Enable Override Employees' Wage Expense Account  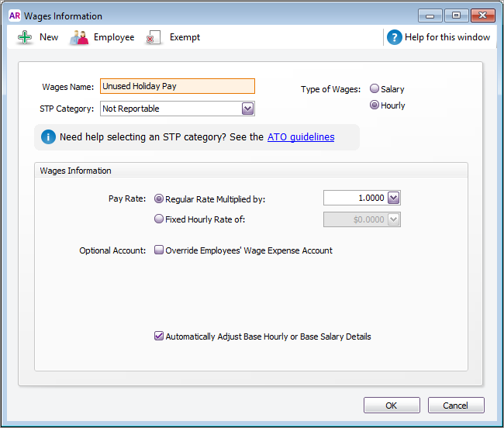coord(159,250)
